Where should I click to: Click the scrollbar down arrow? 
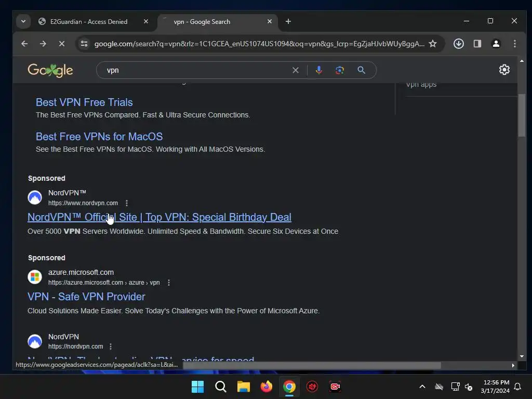(x=522, y=356)
